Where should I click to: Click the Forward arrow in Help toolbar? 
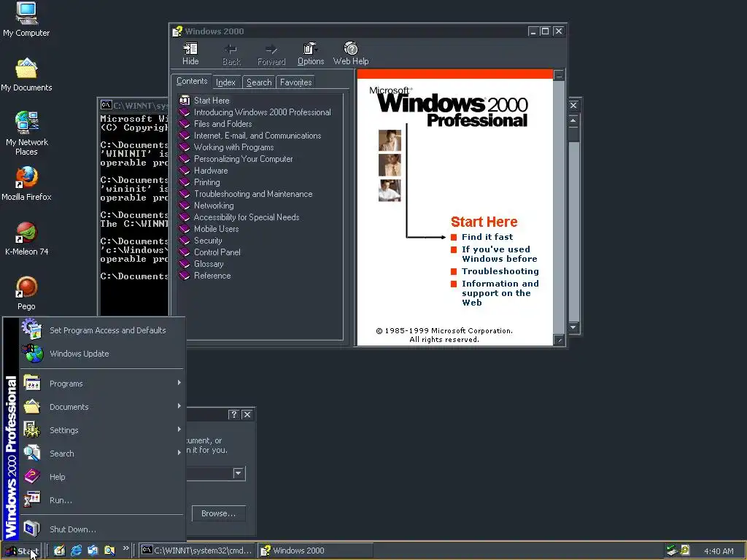(271, 49)
